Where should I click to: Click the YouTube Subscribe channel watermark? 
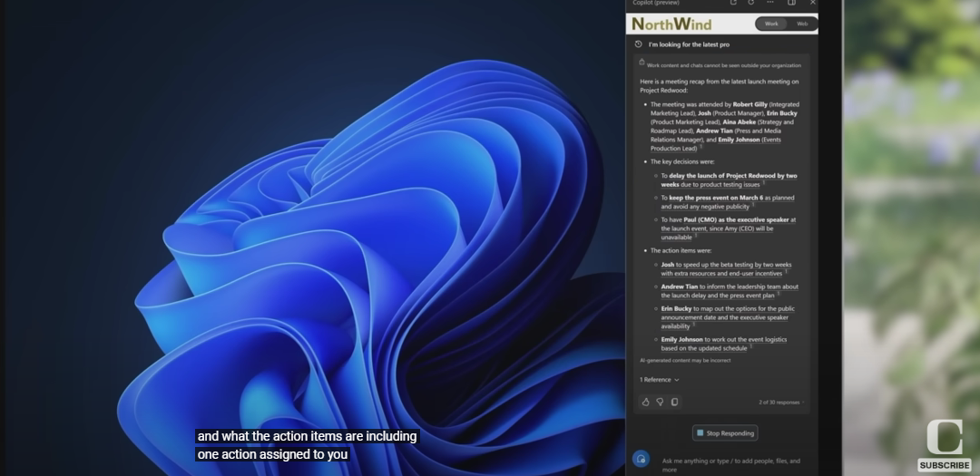pyautogui.click(x=944, y=446)
